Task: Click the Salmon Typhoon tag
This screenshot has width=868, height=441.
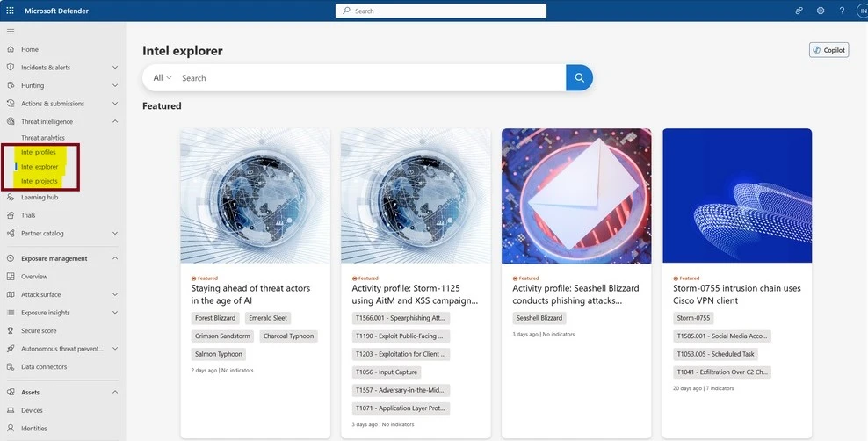Action: tap(219, 354)
